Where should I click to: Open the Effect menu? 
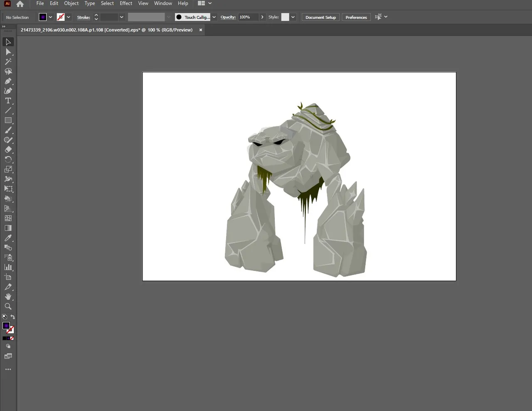[x=126, y=3]
